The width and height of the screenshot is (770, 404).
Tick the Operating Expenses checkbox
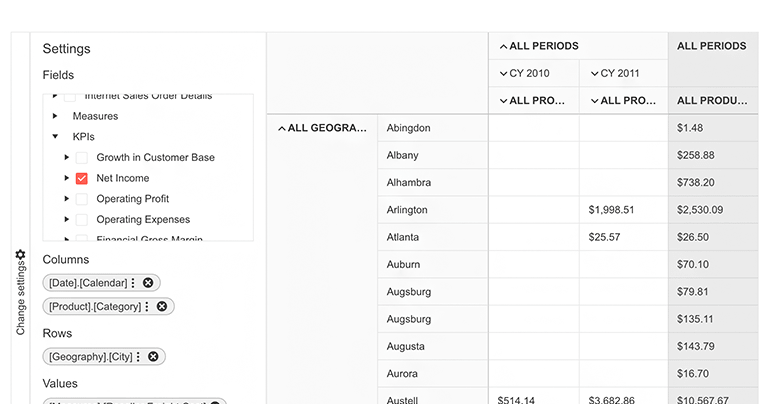pos(82,220)
